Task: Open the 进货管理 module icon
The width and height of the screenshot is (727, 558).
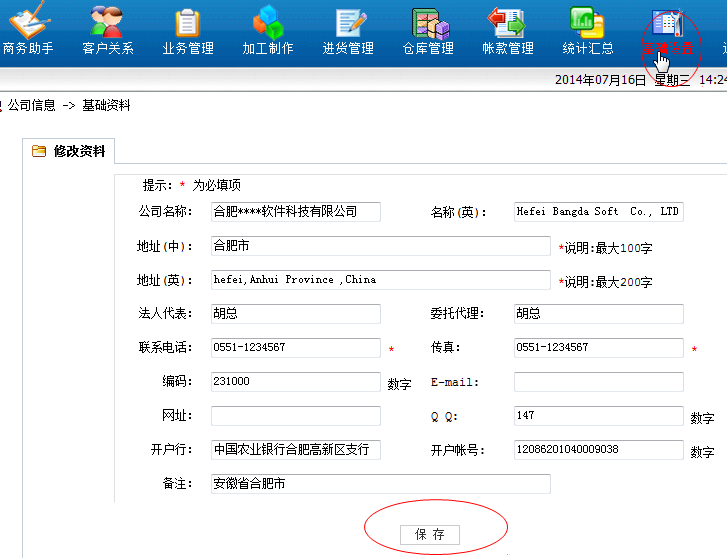Action: coord(350,23)
